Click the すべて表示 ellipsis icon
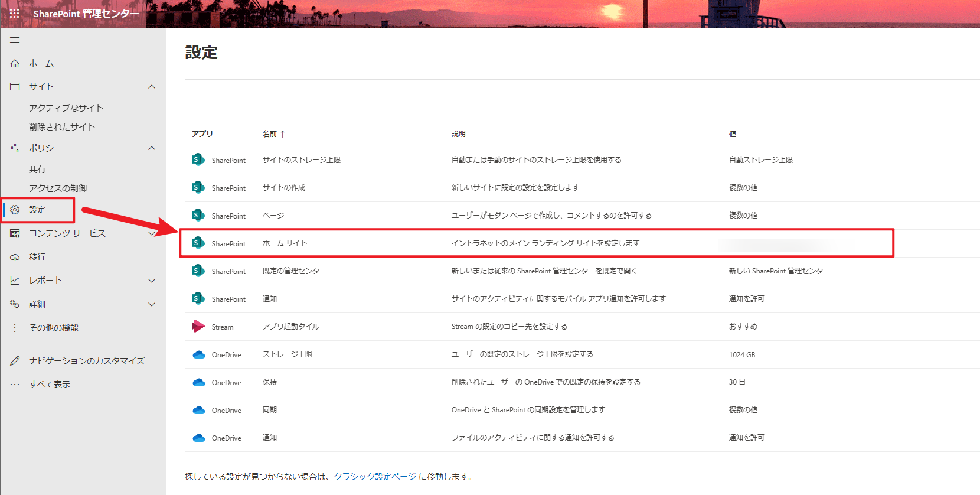 [x=15, y=385]
